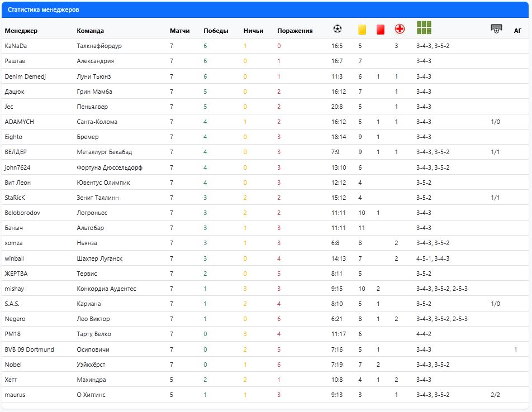Viewport: 532px width, 412px height.
Task: Click the yellow card column icon
Action: point(362,29)
